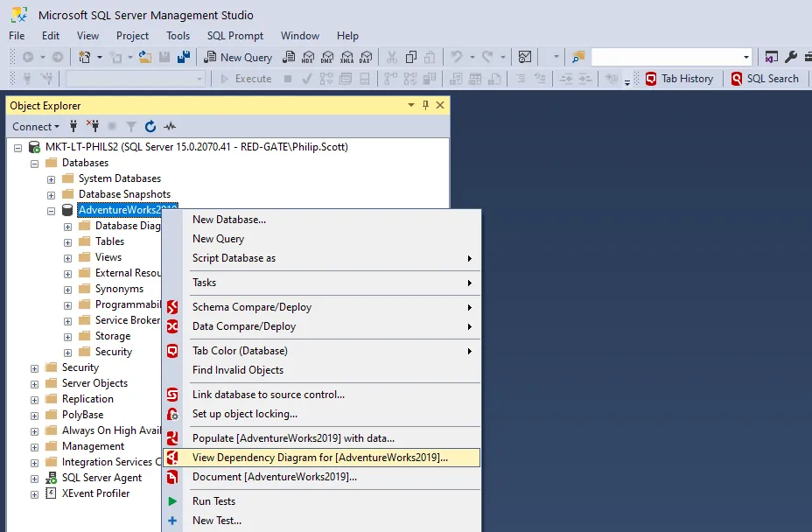Disconnect the selected server connection
The image size is (812, 532).
pyautogui.click(x=94, y=126)
